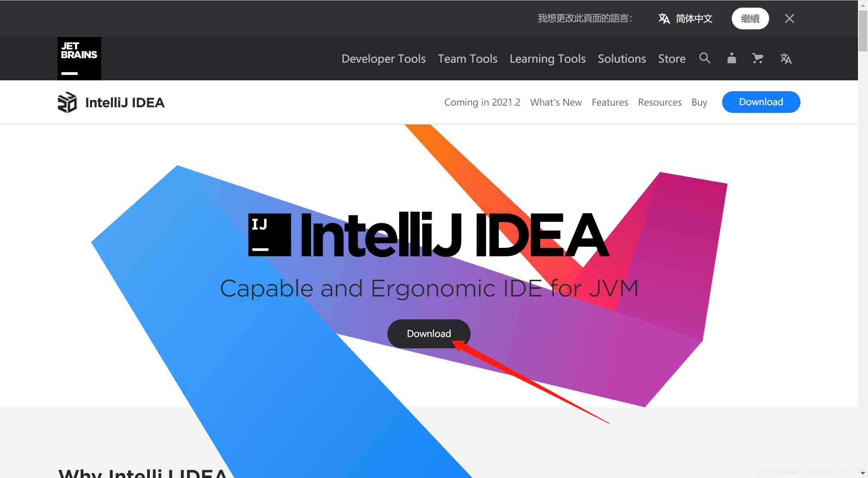
Task: Click the IntelliJ IDEA cube logo icon
Action: point(67,102)
